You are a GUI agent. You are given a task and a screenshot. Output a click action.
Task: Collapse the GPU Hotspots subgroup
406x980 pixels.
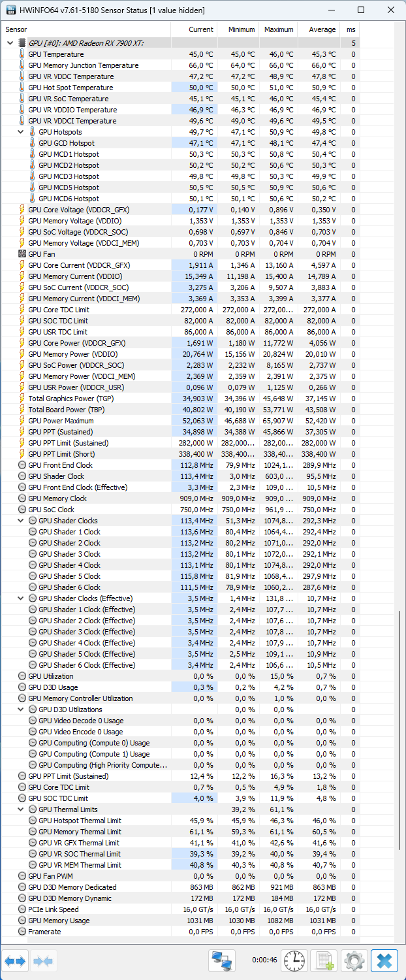[x=21, y=132]
